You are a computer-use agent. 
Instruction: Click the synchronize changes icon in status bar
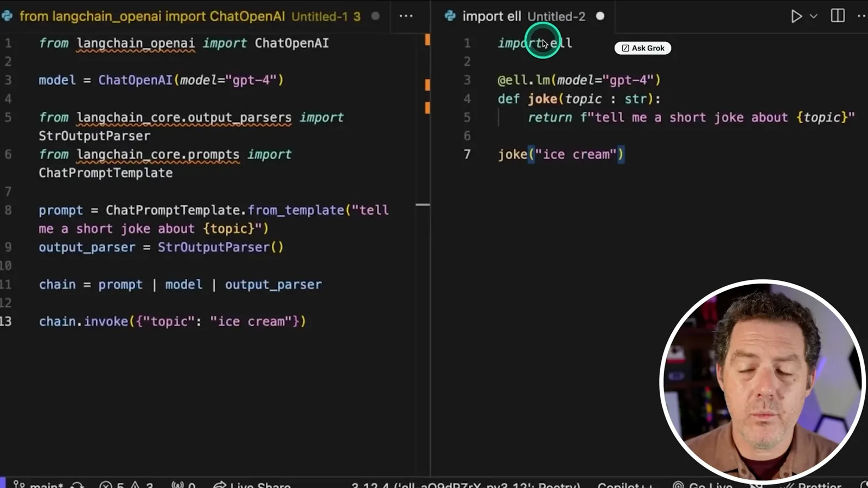[78, 484]
